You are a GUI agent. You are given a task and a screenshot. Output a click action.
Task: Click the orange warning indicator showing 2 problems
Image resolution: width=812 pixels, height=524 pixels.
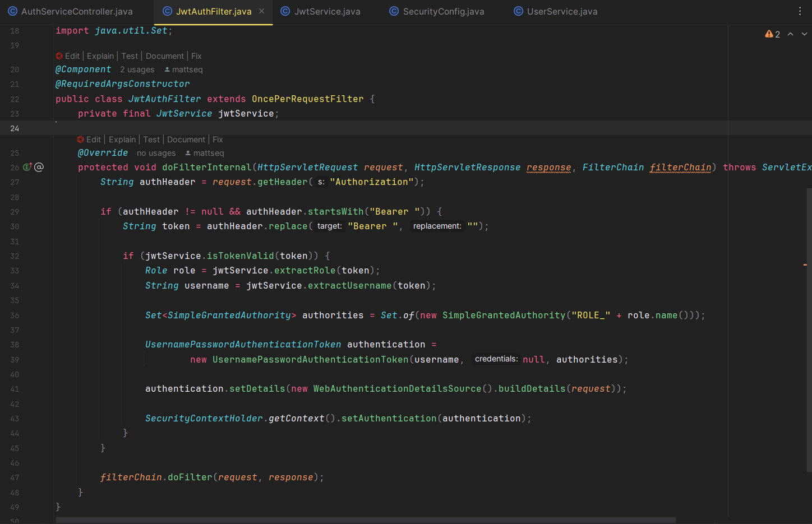click(x=772, y=34)
